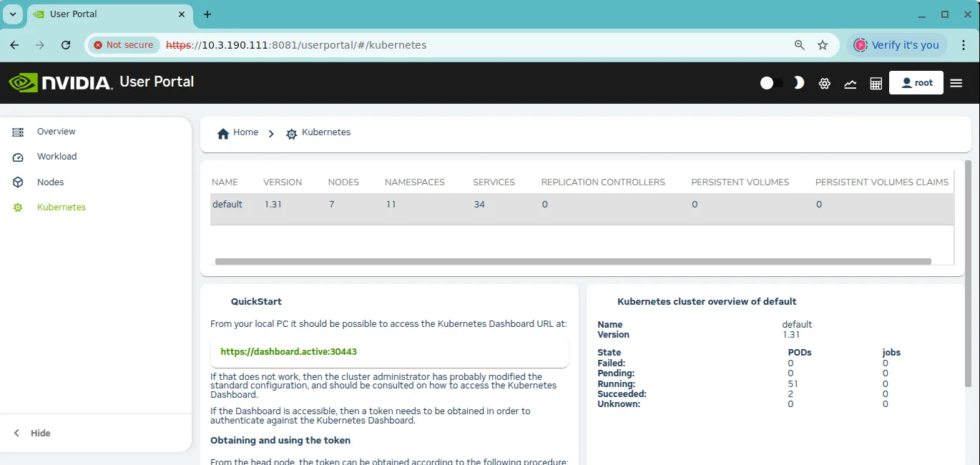Go to Home breadcrumb link
Screen dimensions: 980x465
point(245,132)
